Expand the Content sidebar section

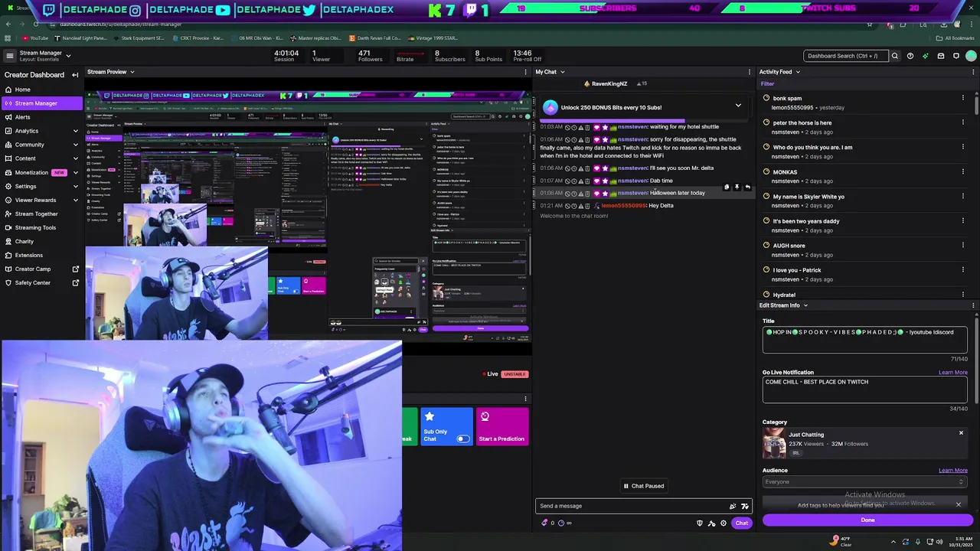click(x=75, y=158)
